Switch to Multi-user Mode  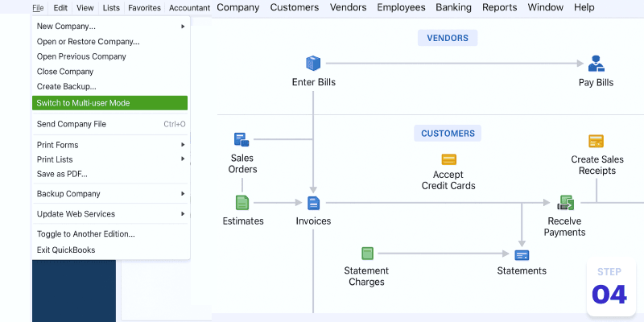click(x=109, y=103)
